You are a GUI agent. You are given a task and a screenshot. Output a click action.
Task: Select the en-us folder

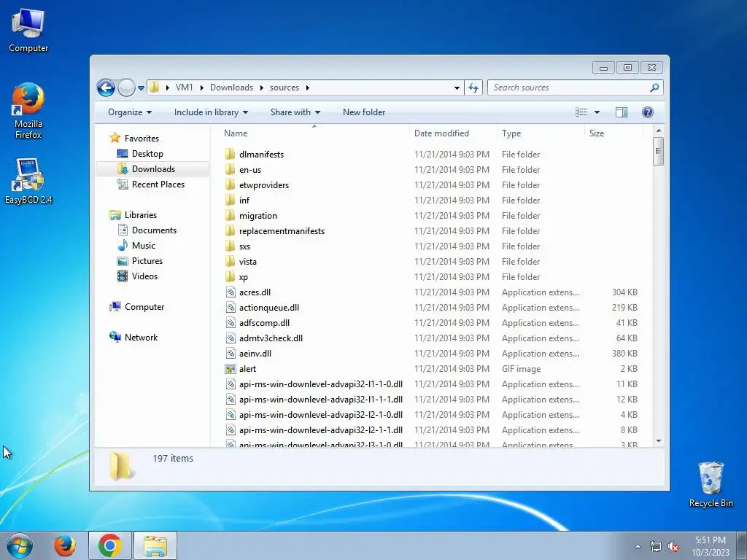tap(250, 169)
